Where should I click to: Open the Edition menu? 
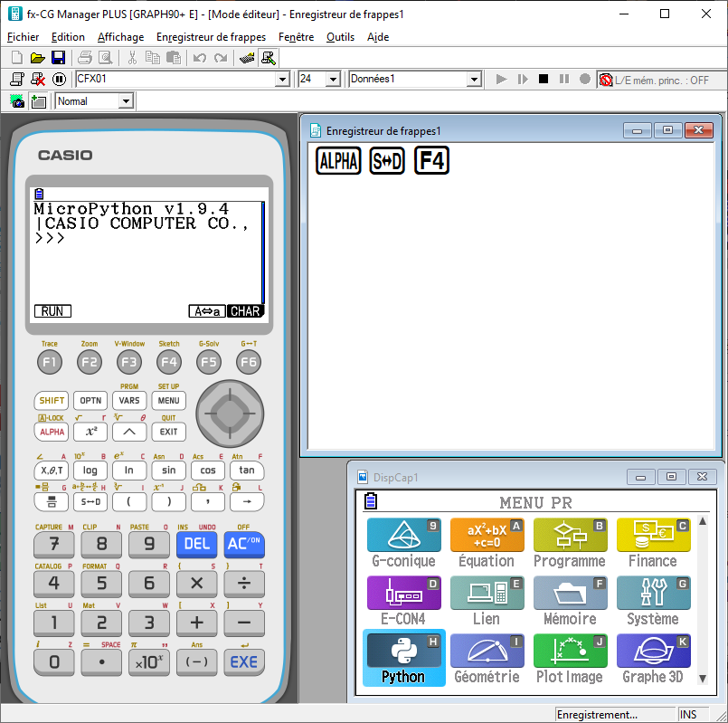[x=68, y=37]
